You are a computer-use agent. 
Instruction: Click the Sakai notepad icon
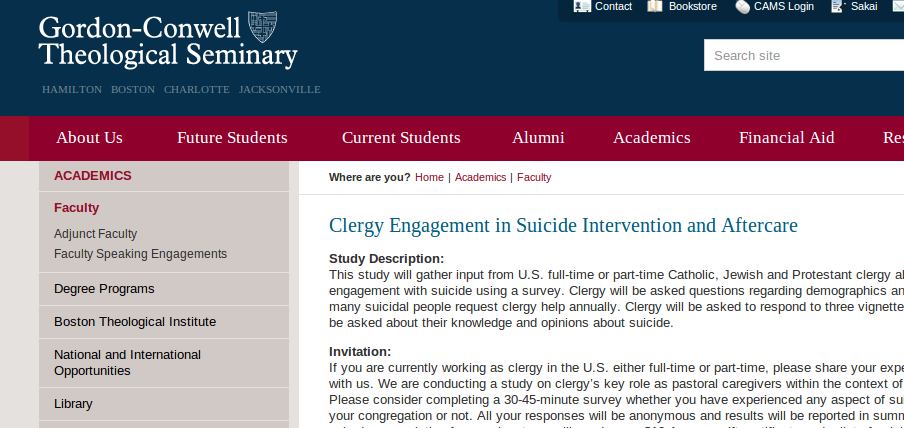point(838,6)
